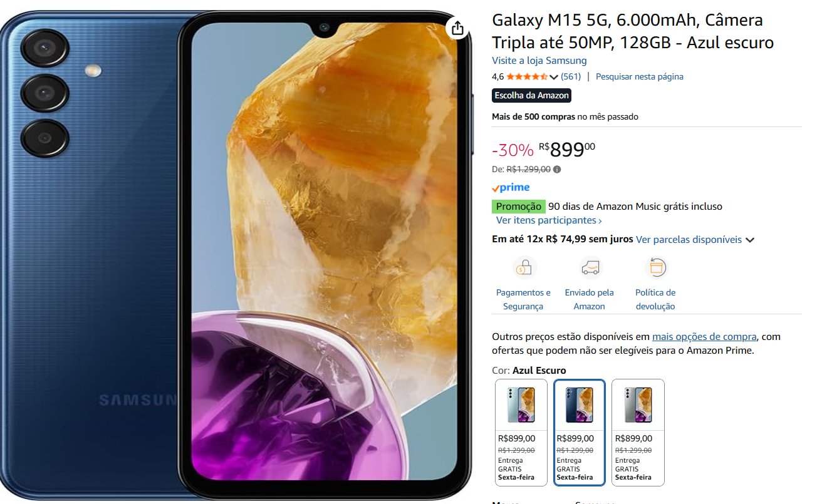Open the 561 reviews count link

(571, 77)
